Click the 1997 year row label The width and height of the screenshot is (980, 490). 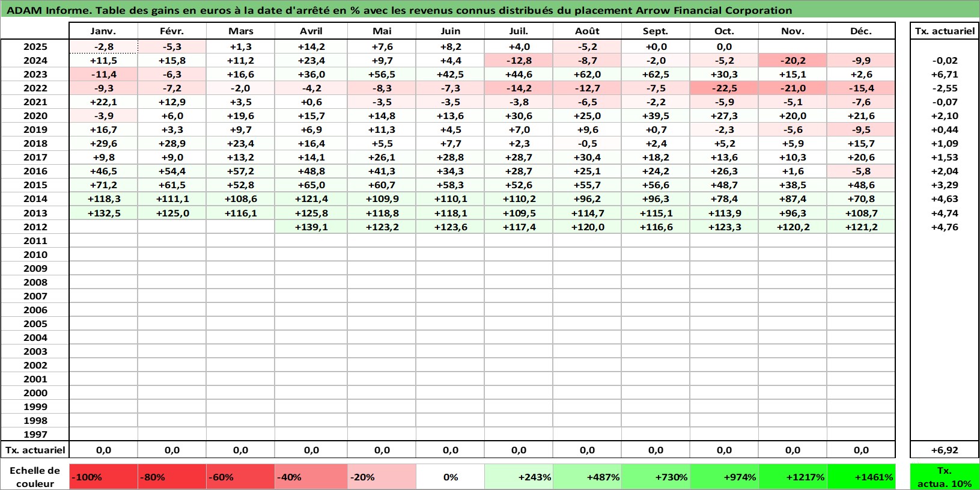(x=35, y=434)
